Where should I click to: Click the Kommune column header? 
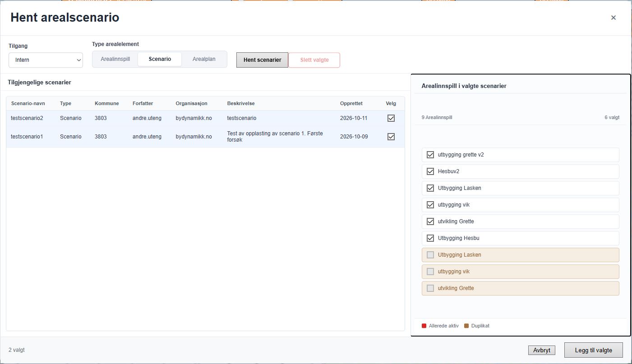point(107,103)
